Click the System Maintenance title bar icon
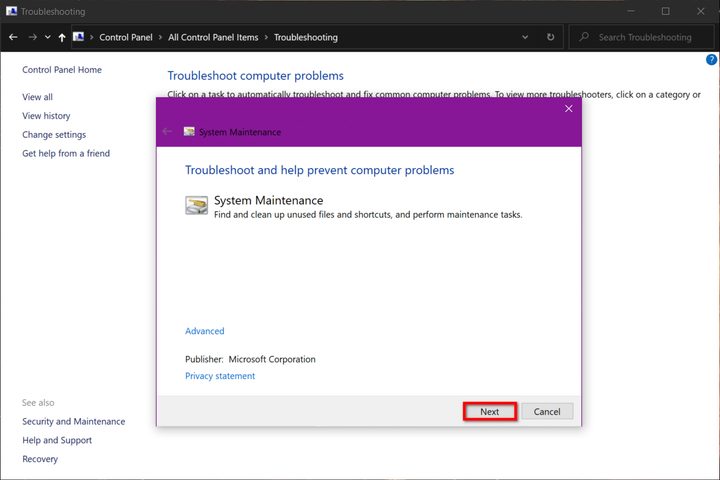 click(x=189, y=132)
